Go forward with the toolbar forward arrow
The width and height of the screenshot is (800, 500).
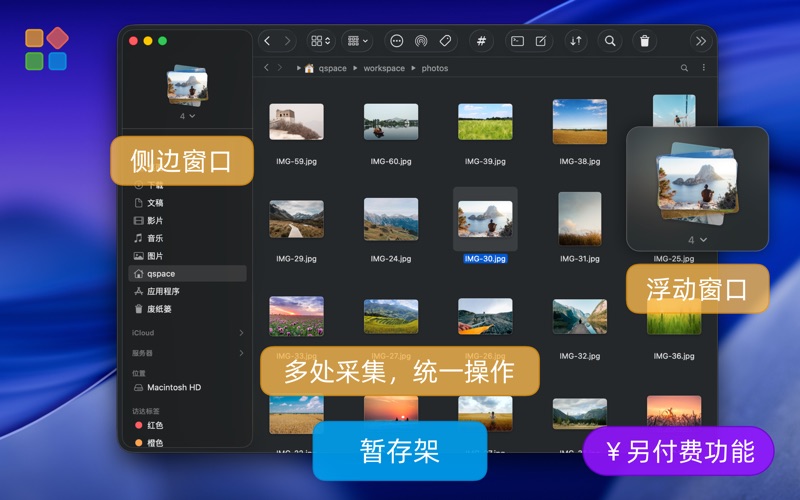tap(287, 41)
